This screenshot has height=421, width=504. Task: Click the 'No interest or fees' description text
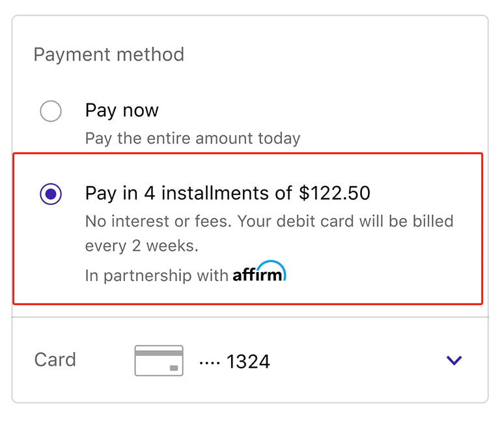[269, 221]
